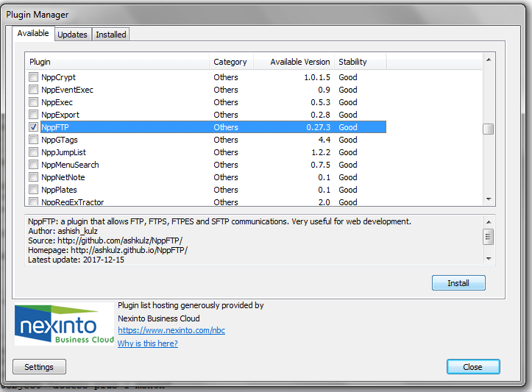Tick the NppExport checkbox
The height and width of the screenshot is (392, 532).
tap(33, 115)
